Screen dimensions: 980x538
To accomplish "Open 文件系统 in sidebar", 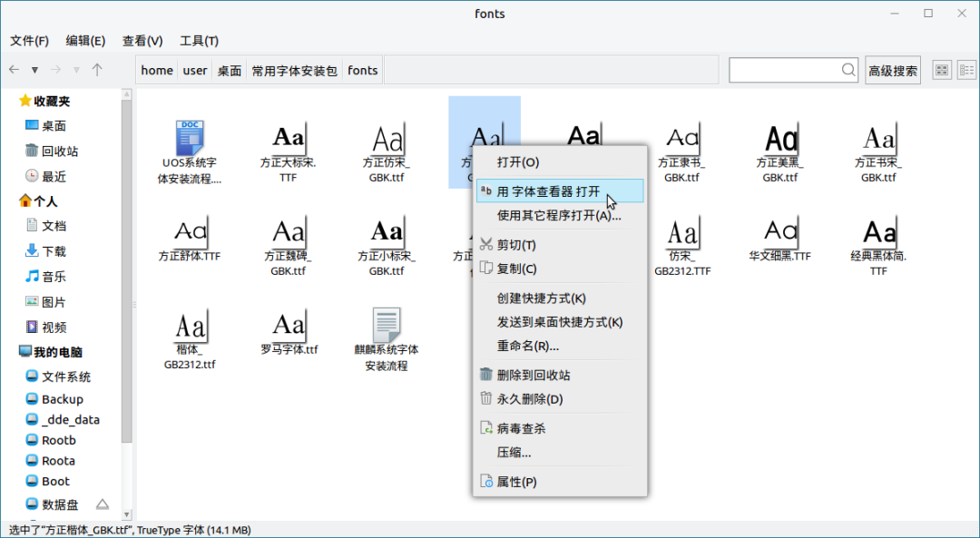I will pyautogui.click(x=58, y=377).
